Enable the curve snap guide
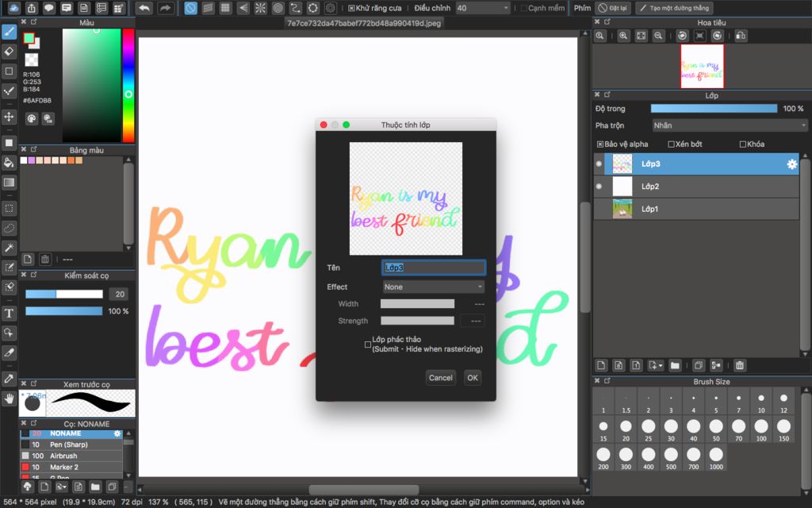Image resolution: width=812 pixels, height=508 pixels. point(296,8)
